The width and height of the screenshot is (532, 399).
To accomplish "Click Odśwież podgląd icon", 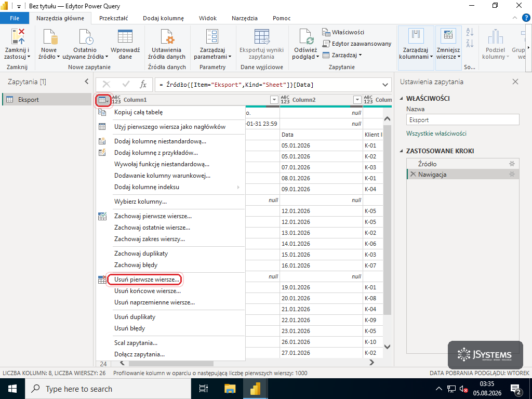I will [x=306, y=37].
